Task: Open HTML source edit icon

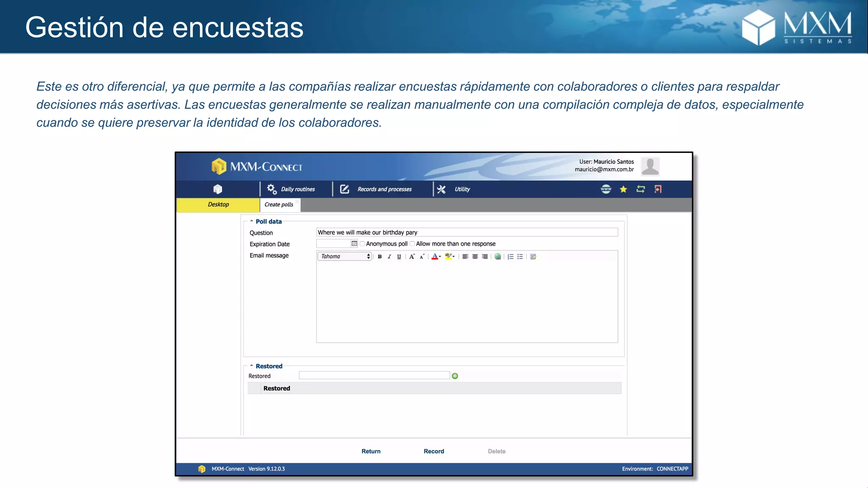Action: coord(533,257)
